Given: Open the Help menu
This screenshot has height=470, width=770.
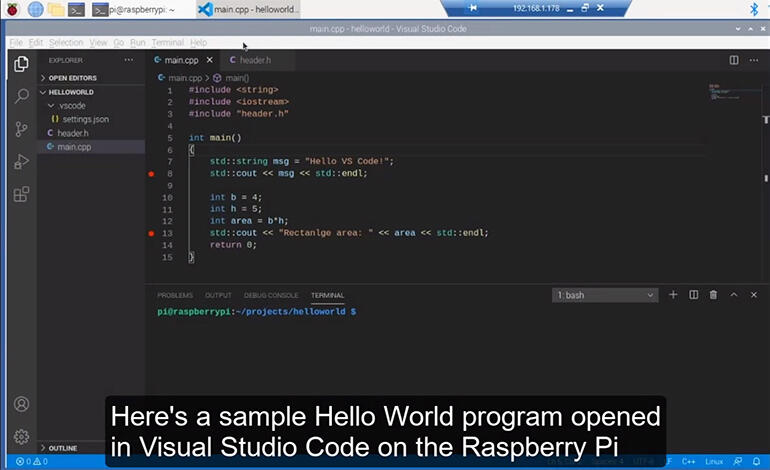Looking at the screenshot, I should 198,43.
